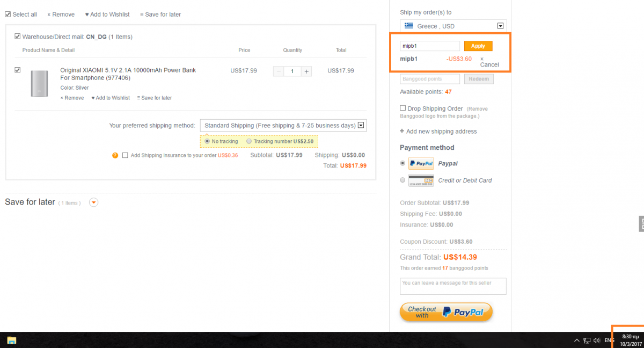Click the 'Coupon Discount: US$3.60' line
This screenshot has width=644, height=348.
(436, 242)
